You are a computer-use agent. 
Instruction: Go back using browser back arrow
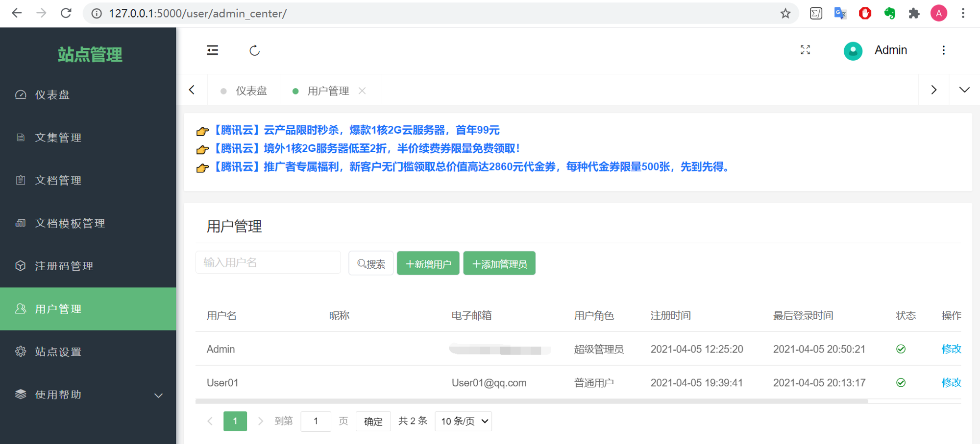17,13
